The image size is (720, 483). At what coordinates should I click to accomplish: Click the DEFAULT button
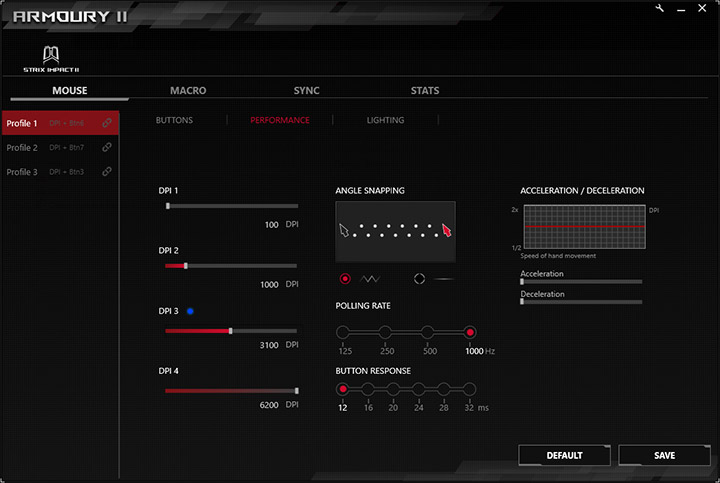pyautogui.click(x=564, y=455)
